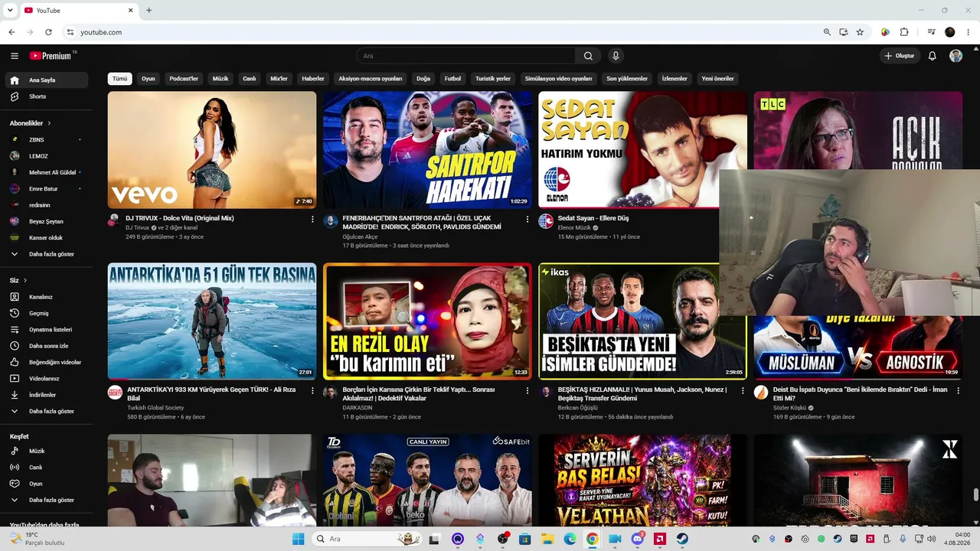Open the YouTube account avatar menu
980x551 pixels.
[955, 56]
